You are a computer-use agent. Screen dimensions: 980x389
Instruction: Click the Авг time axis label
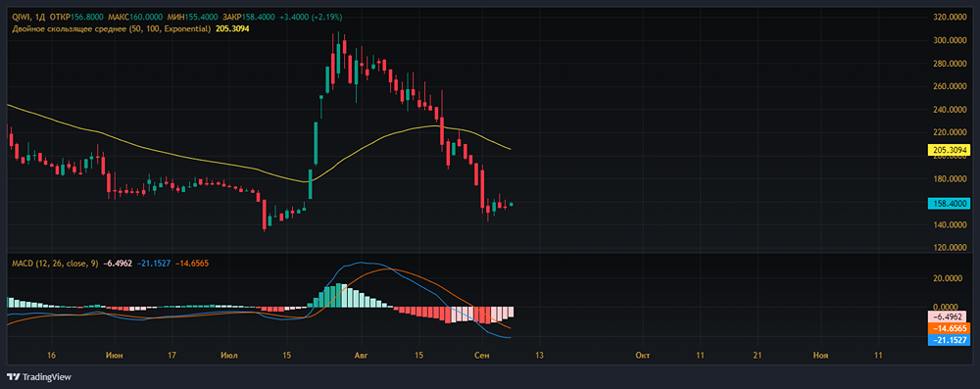tap(361, 356)
